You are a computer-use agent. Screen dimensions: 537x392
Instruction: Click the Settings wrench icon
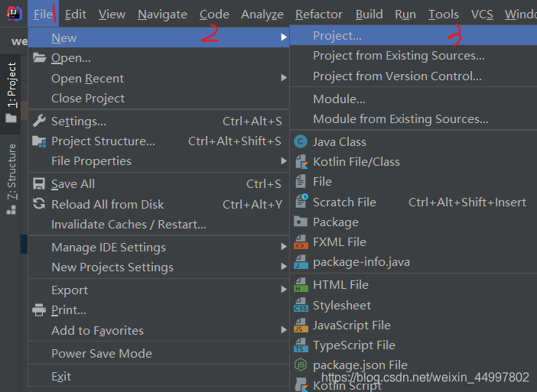39,121
